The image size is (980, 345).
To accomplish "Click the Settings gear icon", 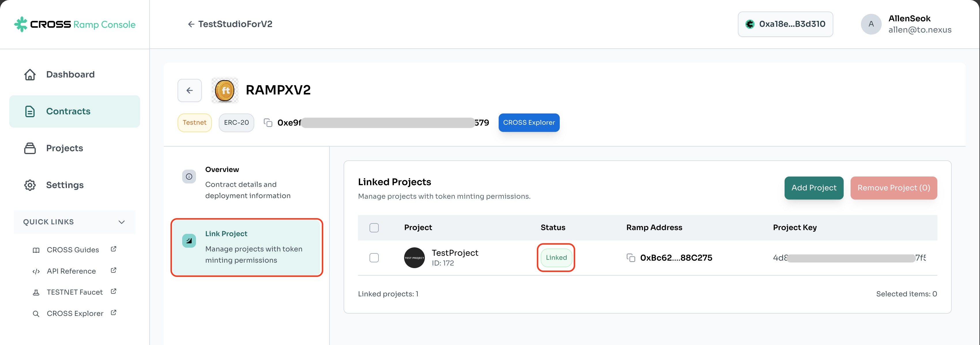I will pyautogui.click(x=30, y=185).
